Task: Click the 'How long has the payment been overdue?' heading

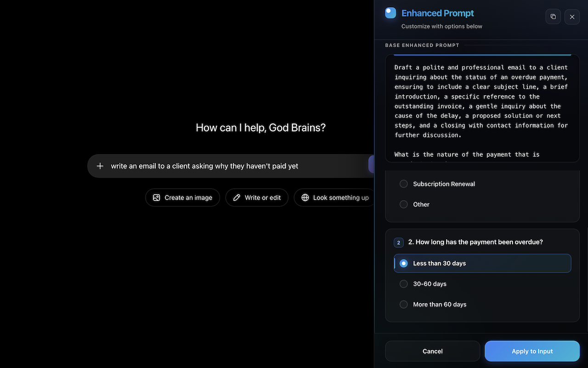Action: pos(475,242)
